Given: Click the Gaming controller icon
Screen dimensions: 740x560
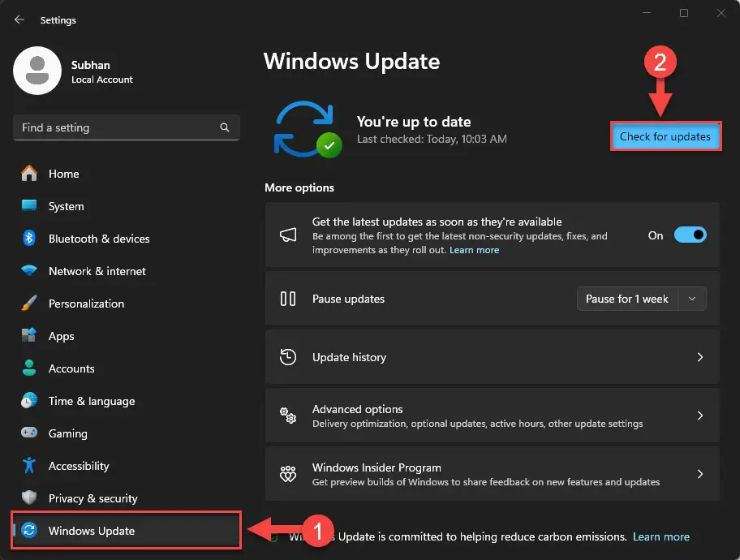Looking at the screenshot, I should pos(28,433).
